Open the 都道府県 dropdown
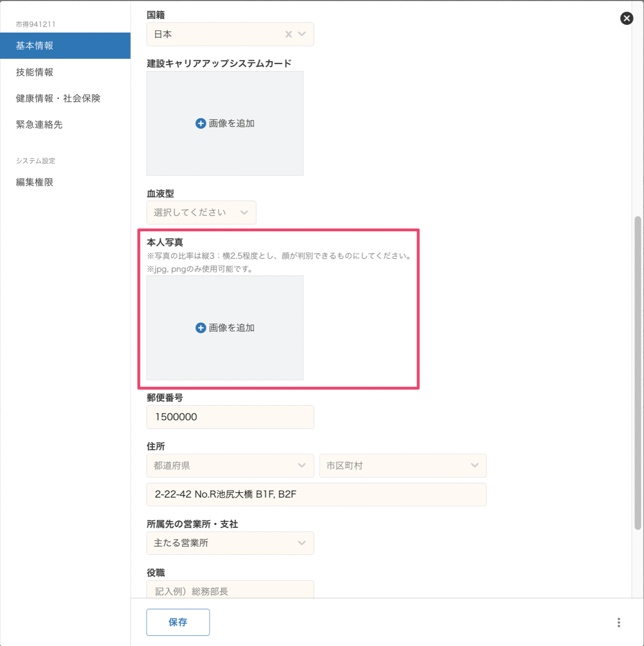 (x=230, y=466)
